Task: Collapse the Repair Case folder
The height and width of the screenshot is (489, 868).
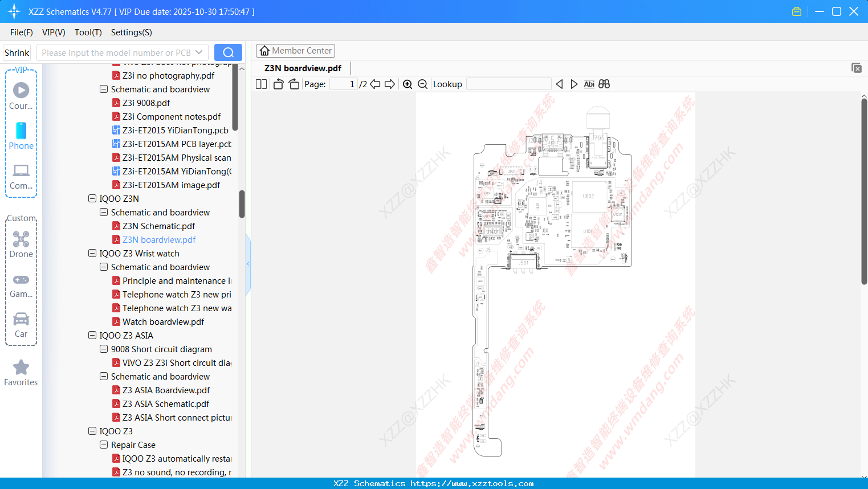Action: pyautogui.click(x=104, y=445)
